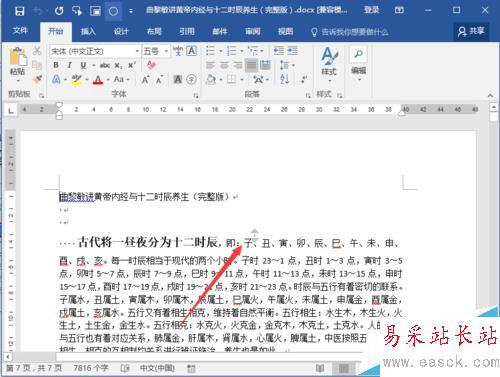Screen dimensions: 500x377
Task: Expand numbering list options arrow
Action: tap(242, 51)
